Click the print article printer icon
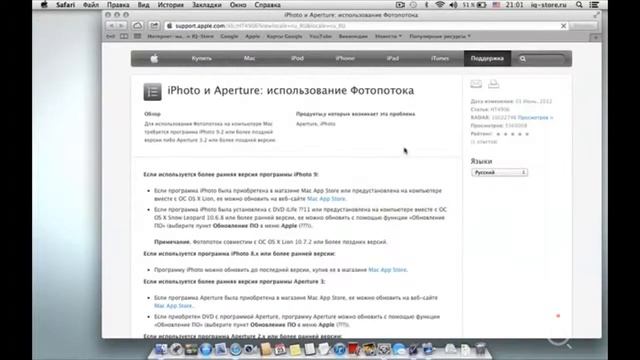 [493, 84]
